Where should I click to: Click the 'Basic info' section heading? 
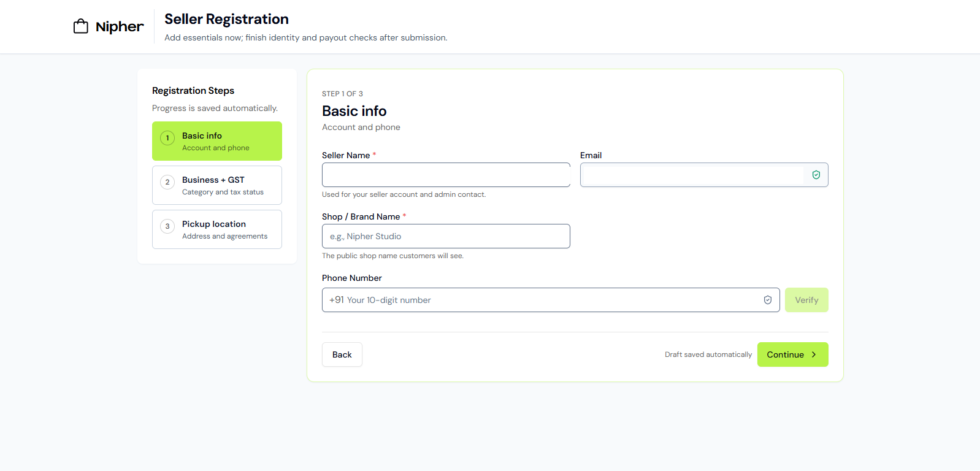click(x=354, y=111)
